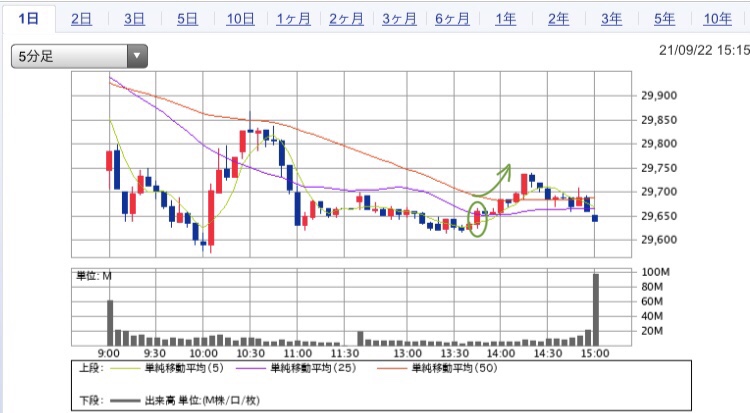Viewport: 750px width, 413px height.
Task: Click the 9:00 time axis label
Action: point(109,354)
